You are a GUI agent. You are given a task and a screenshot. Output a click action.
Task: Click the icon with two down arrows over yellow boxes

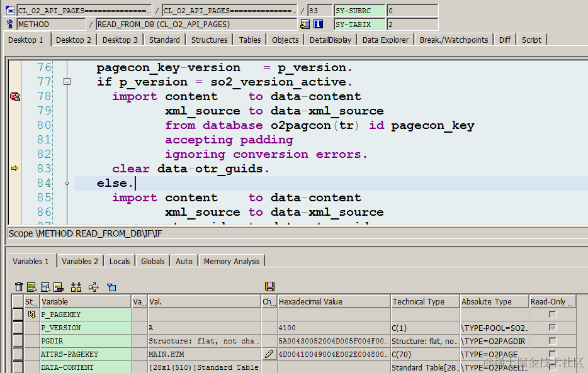[x=76, y=287]
